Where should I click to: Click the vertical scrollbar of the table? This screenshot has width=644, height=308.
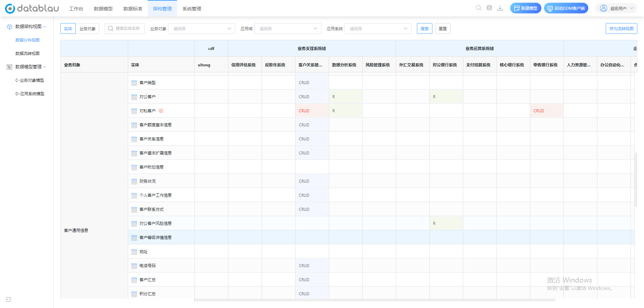(x=636, y=179)
